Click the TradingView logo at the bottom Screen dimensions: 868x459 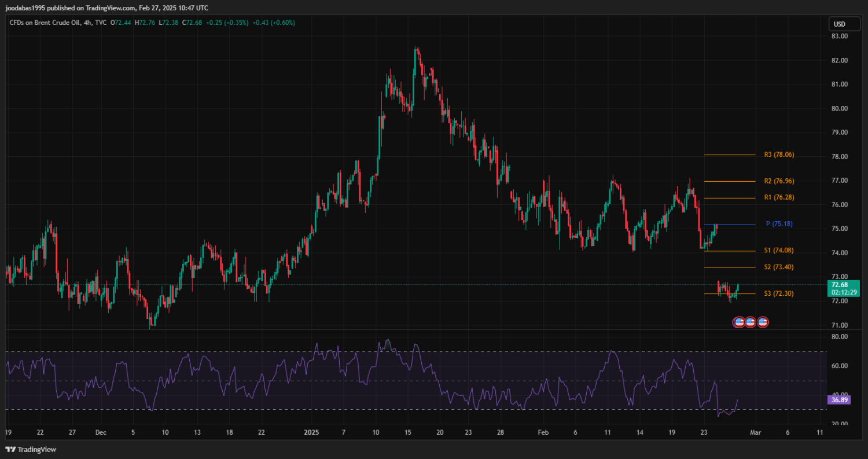[x=31, y=449]
